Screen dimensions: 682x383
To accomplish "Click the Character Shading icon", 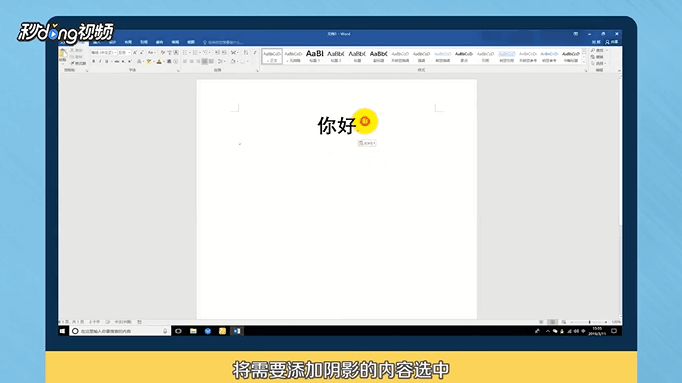I will [x=169, y=61].
